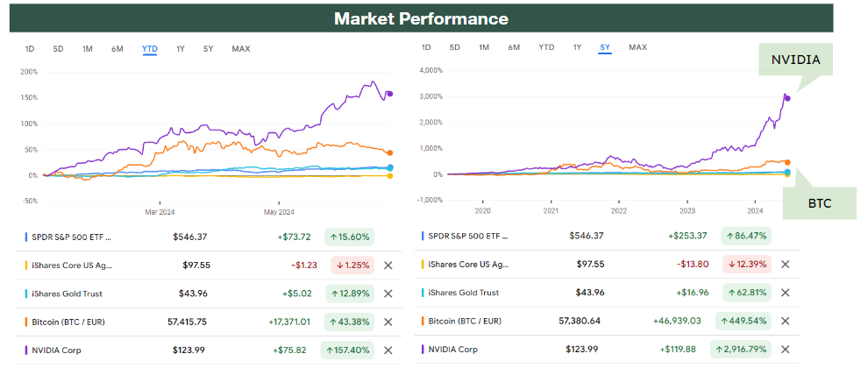The height and width of the screenshot is (368, 868).
Task: Open SPDR S&P 500 ETF in left list
Action: (71, 237)
